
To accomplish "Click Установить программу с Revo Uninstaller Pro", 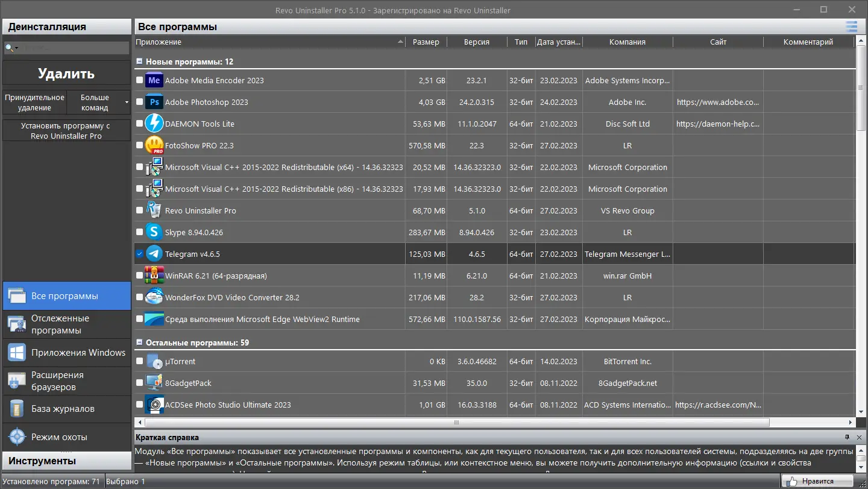I will (x=66, y=131).
